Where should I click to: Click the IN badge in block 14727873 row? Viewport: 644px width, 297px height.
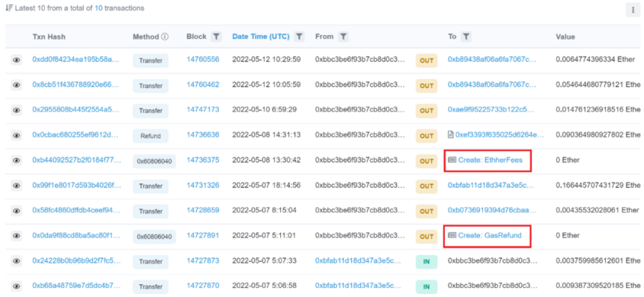tap(426, 262)
